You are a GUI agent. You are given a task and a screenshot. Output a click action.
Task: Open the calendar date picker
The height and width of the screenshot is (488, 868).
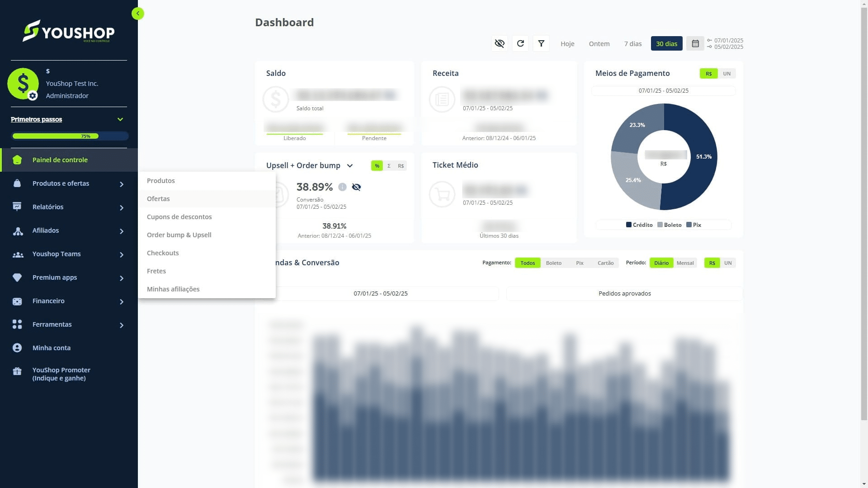pyautogui.click(x=695, y=43)
